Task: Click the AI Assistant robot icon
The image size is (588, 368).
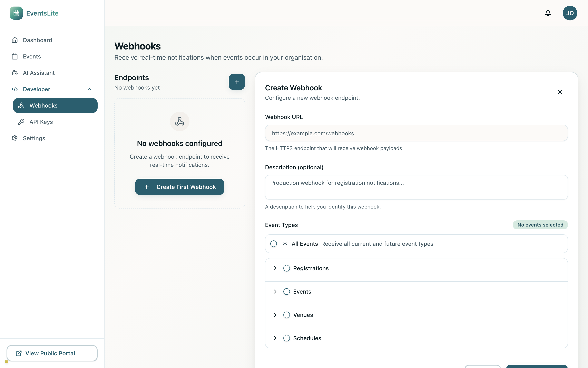Action: tap(15, 73)
